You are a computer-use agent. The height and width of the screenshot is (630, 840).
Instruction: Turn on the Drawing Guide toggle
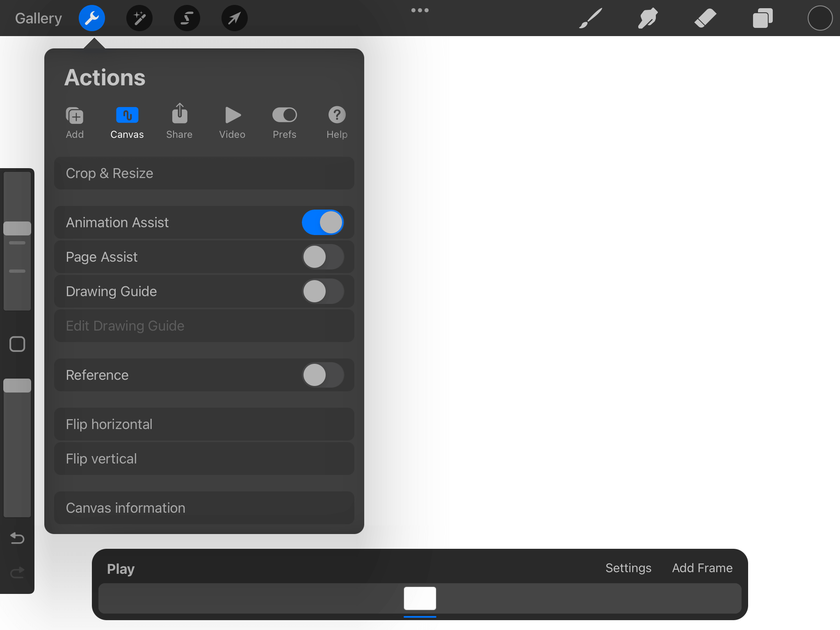click(323, 291)
